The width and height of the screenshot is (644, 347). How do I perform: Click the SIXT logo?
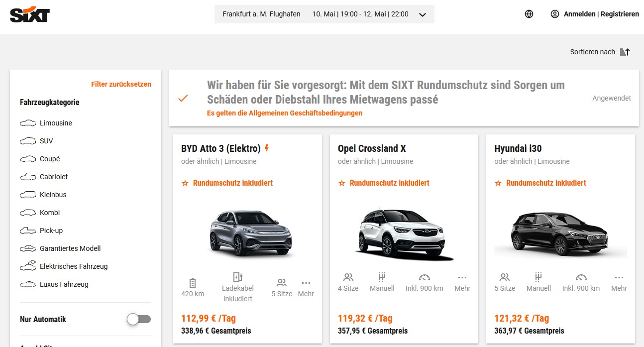(30, 14)
